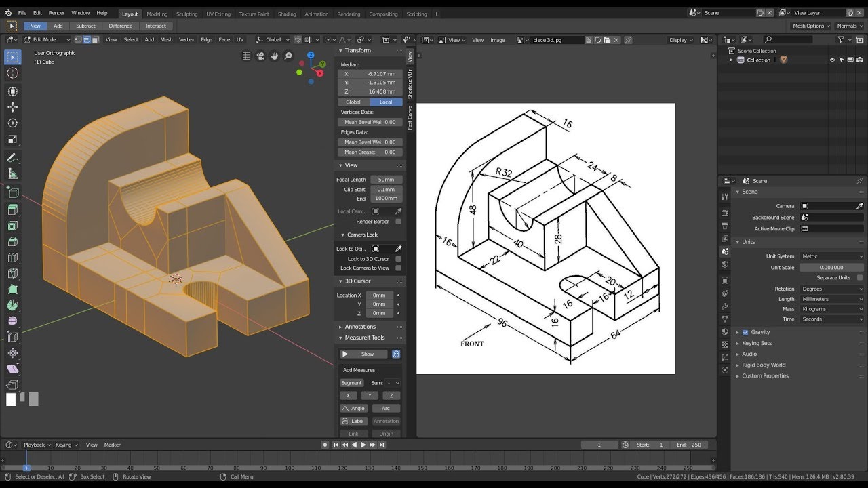The height and width of the screenshot is (488, 868).
Task: Open the Unit System Metric dropdown
Action: click(831, 256)
